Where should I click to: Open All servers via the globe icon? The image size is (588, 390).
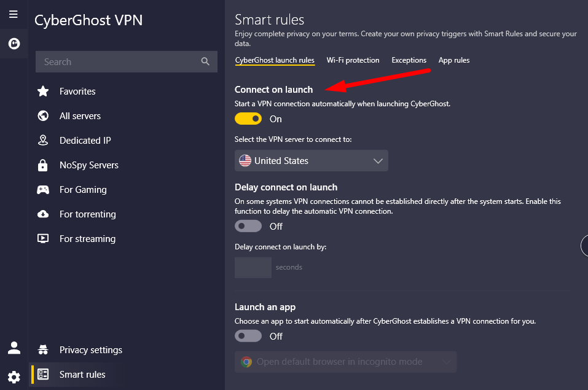(x=43, y=115)
